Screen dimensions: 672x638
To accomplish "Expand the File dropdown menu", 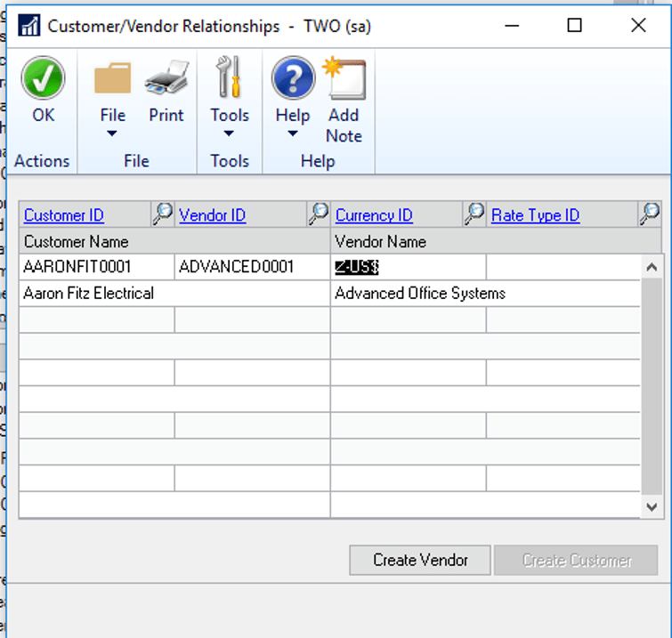I will click(112, 133).
